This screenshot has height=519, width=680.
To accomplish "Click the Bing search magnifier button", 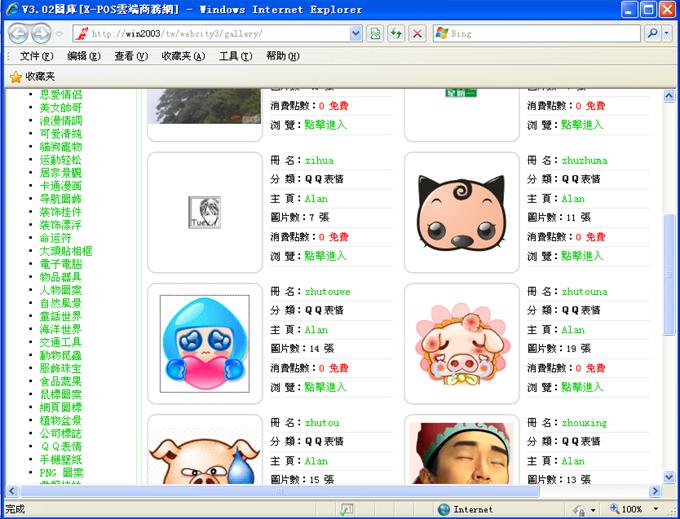I will tap(652, 33).
